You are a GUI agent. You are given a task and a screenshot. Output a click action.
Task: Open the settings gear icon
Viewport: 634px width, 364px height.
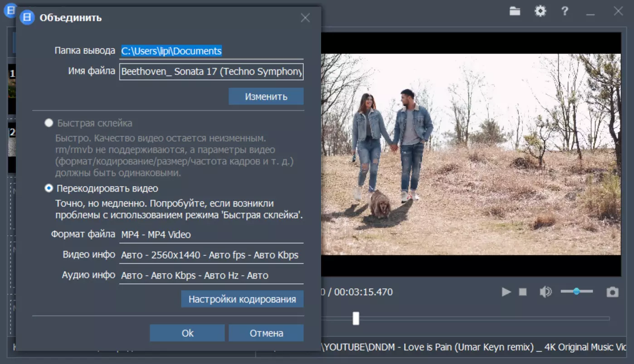pyautogui.click(x=540, y=11)
